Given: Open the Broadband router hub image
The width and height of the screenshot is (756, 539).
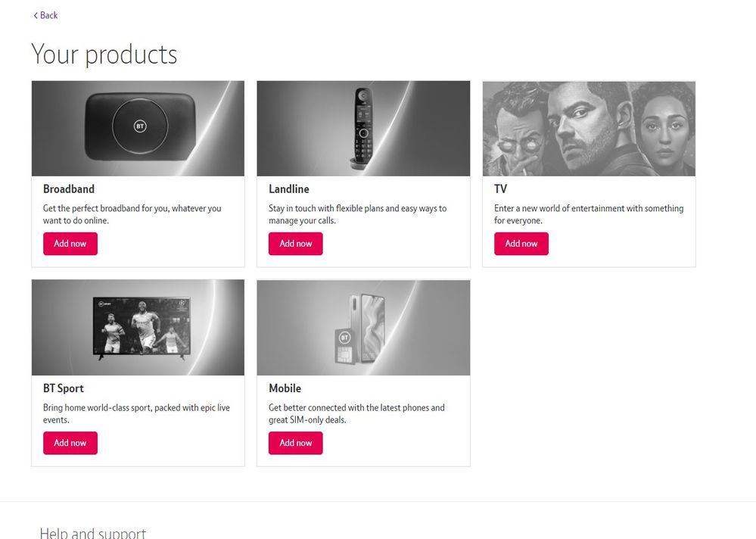Looking at the screenshot, I should tap(138, 128).
